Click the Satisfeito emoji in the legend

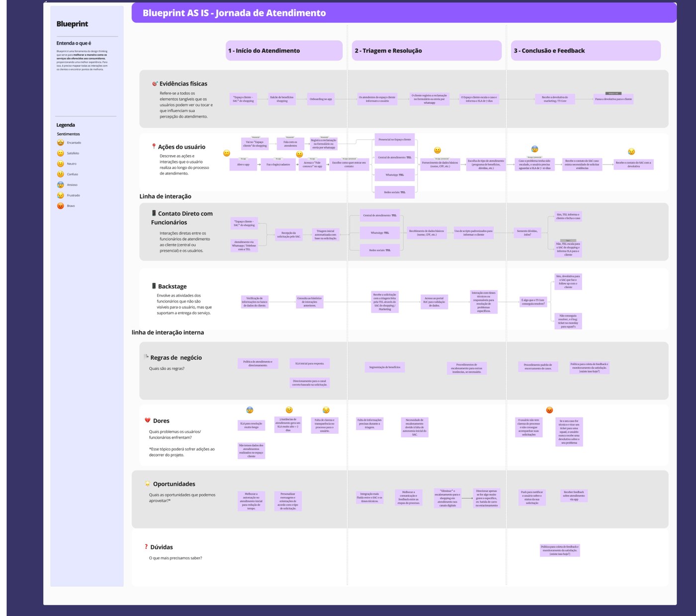tap(61, 153)
